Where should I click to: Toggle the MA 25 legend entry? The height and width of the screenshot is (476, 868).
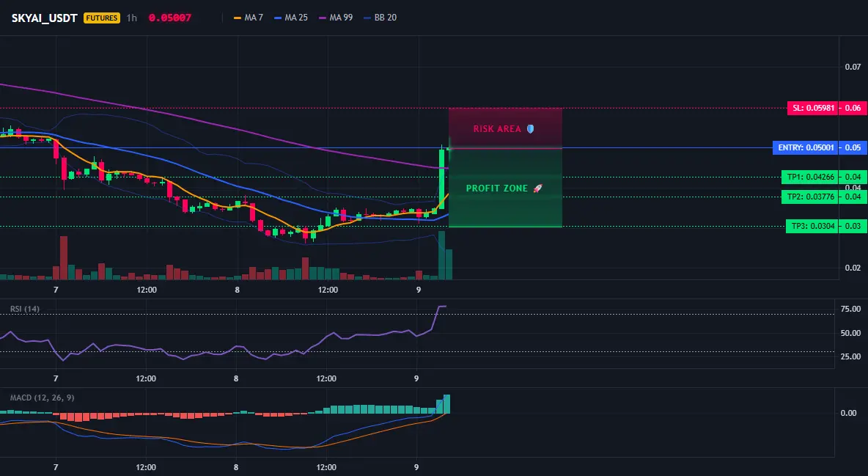click(290, 18)
